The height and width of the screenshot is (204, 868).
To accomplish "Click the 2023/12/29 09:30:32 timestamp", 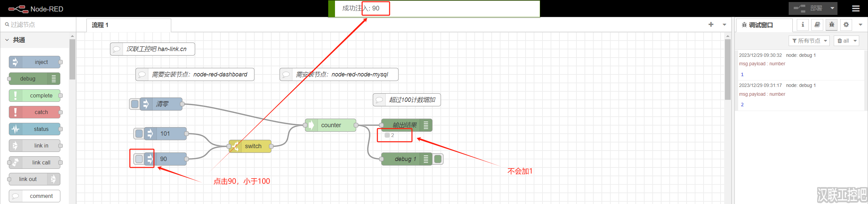I will tap(760, 55).
